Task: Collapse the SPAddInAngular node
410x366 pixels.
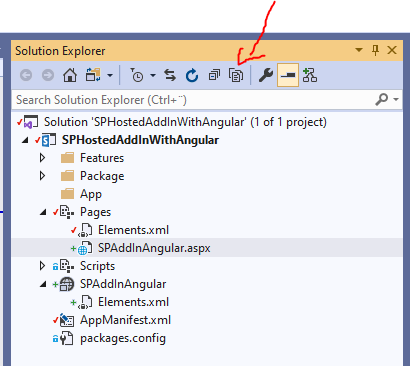Action: [x=43, y=284]
